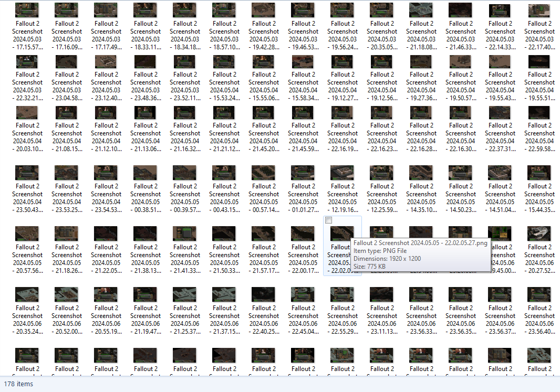Select thumbnail of screenshot 2024.05.06 - 20.52.00

point(66,294)
